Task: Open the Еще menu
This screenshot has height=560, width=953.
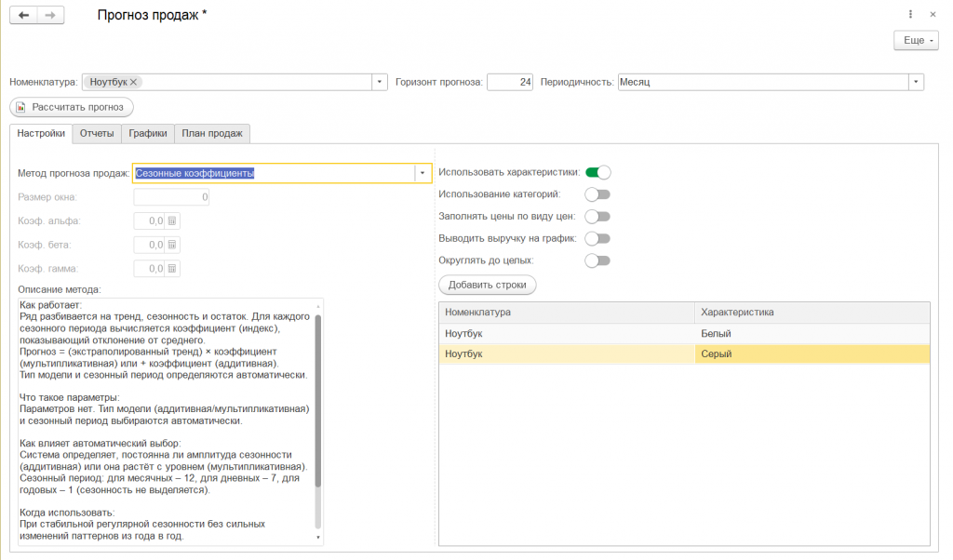Action: click(x=916, y=40)
